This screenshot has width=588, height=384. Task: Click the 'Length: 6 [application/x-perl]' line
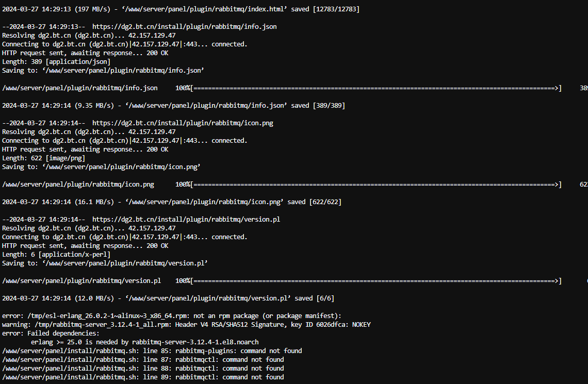pyautogui.click(x=56, y=255)
